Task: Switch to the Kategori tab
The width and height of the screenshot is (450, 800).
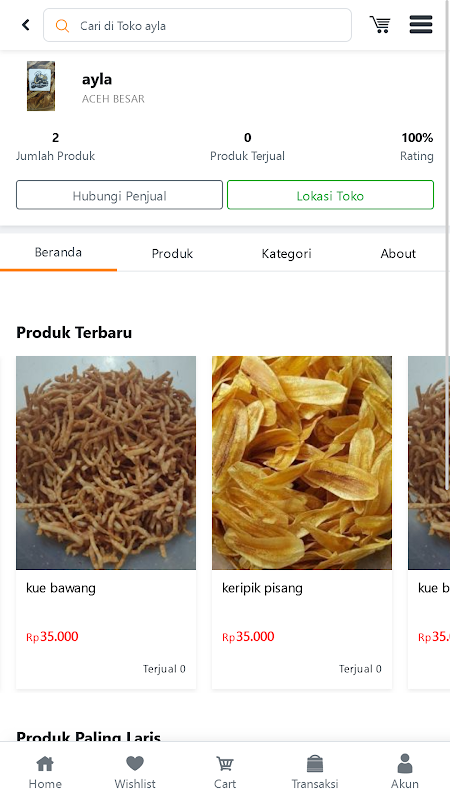Action: (286, 254)
